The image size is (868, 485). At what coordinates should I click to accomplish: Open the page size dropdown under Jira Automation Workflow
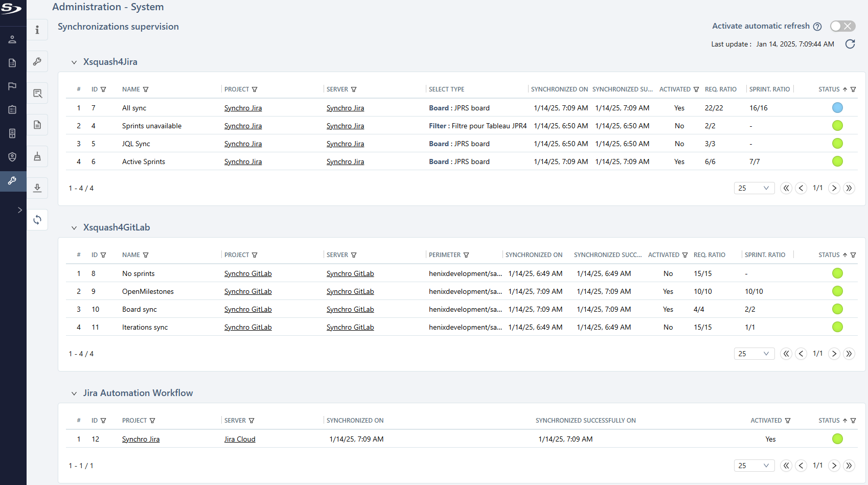[x=754, y=466]
